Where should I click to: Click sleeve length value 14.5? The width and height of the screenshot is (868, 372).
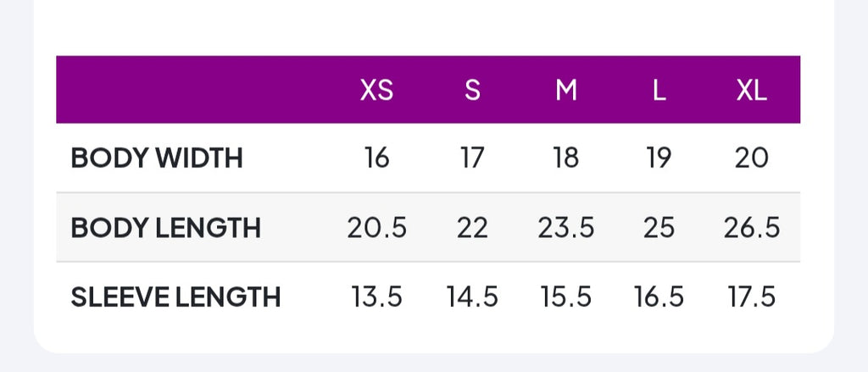(x=472, y=297)
